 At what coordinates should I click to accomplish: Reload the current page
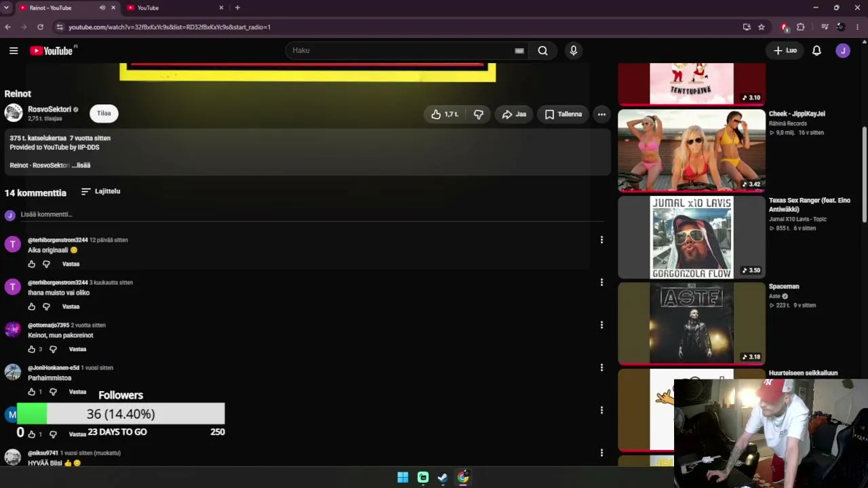coord(40,27)
